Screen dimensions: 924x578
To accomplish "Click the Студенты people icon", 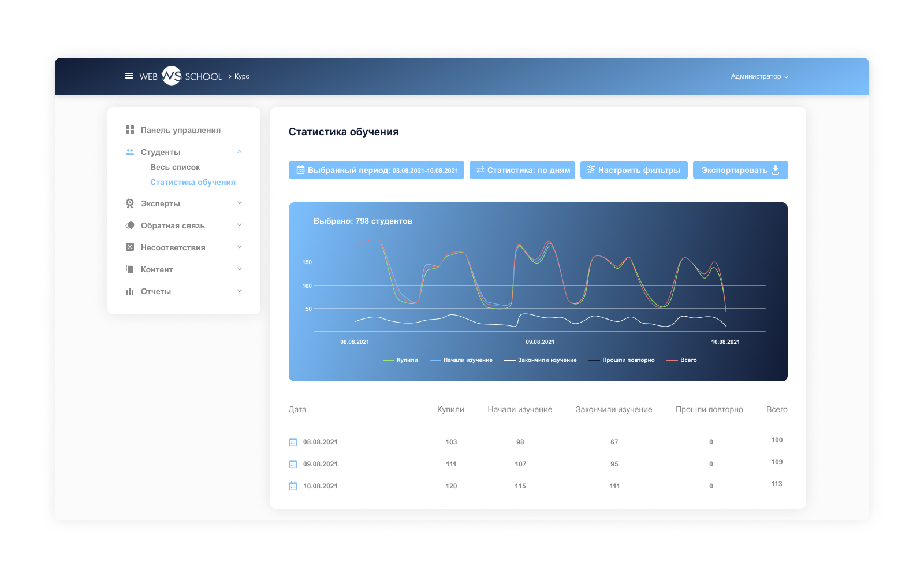I will click(x=130, y=152).
